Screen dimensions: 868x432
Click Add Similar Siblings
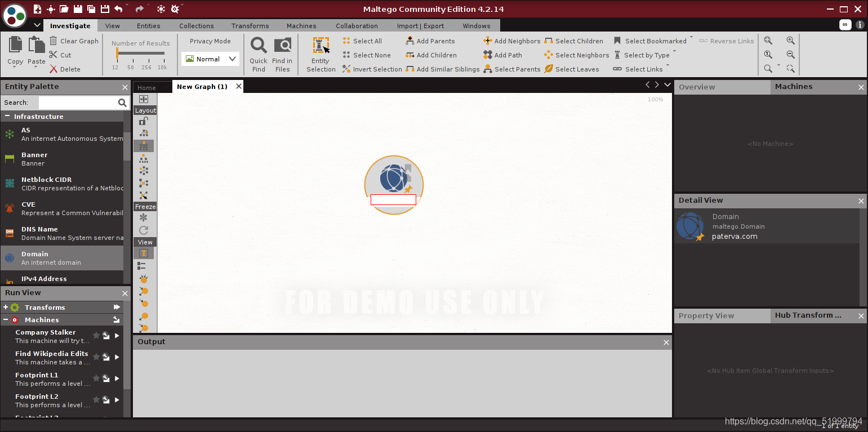442,69
